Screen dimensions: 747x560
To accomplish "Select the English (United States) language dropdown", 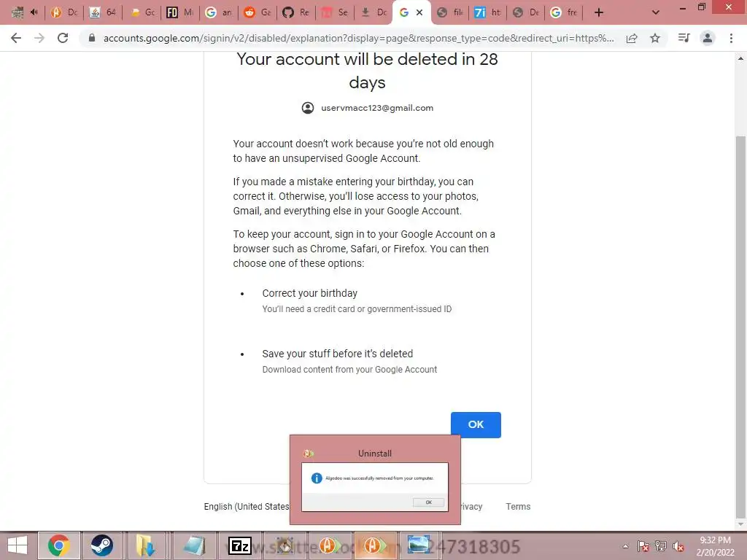I will click(x=247, y=506).
